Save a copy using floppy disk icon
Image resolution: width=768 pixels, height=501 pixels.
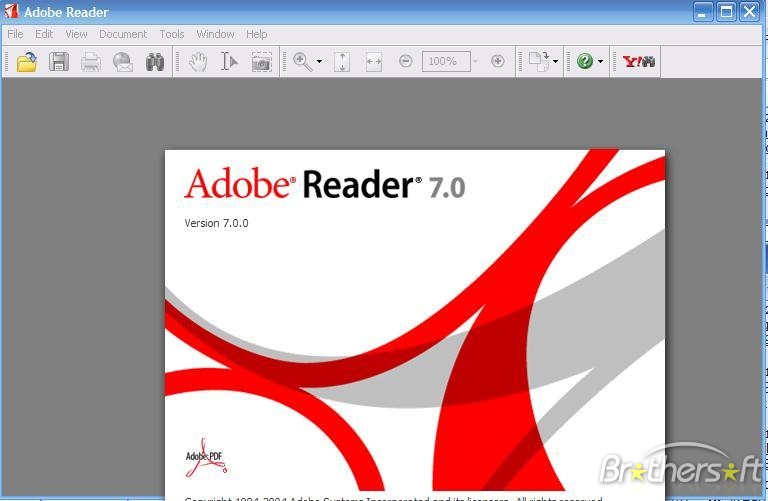click(x=59, y=62)
